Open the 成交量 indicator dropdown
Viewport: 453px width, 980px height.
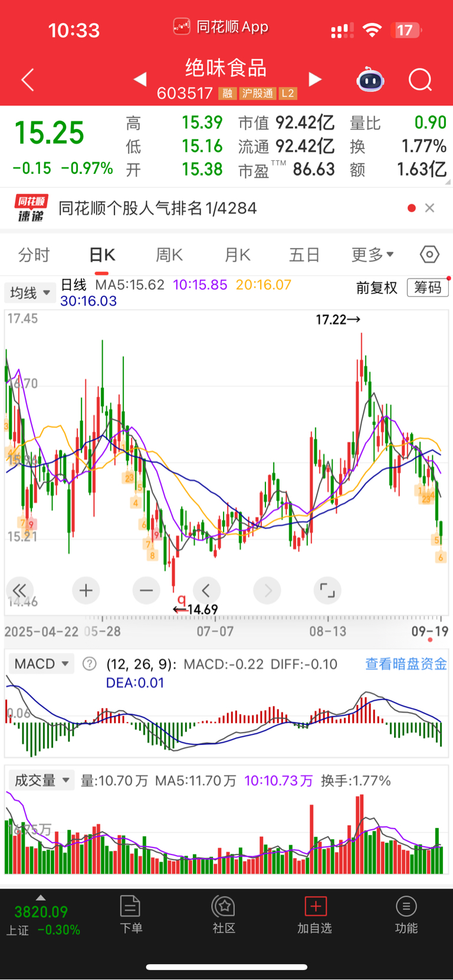tap(41, 781)
